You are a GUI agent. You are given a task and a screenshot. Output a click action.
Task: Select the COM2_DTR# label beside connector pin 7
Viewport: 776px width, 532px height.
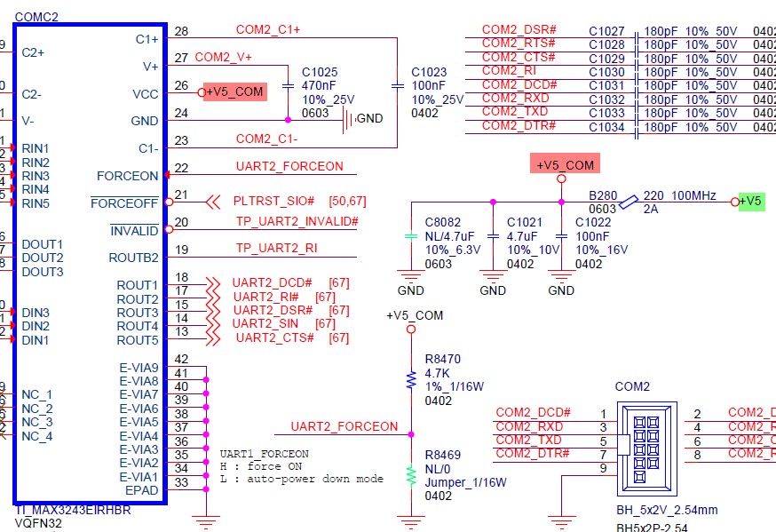click(533, 453)
